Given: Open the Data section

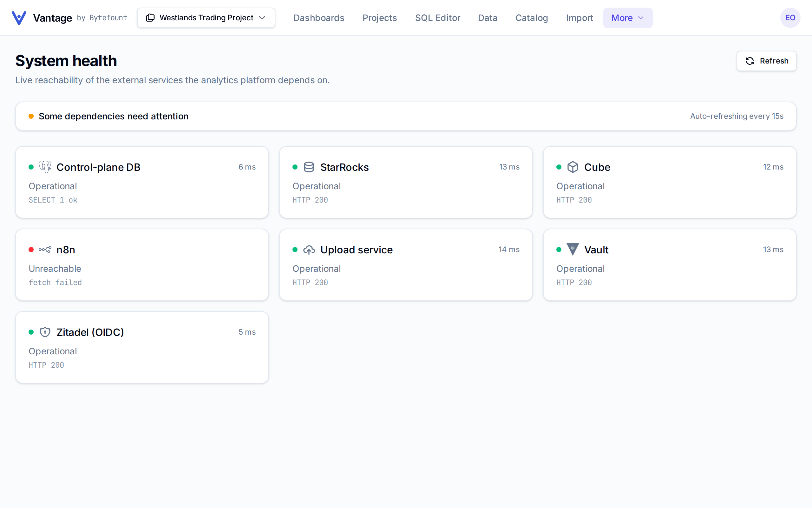Looking at the screenshot, I should click(488, 18).
